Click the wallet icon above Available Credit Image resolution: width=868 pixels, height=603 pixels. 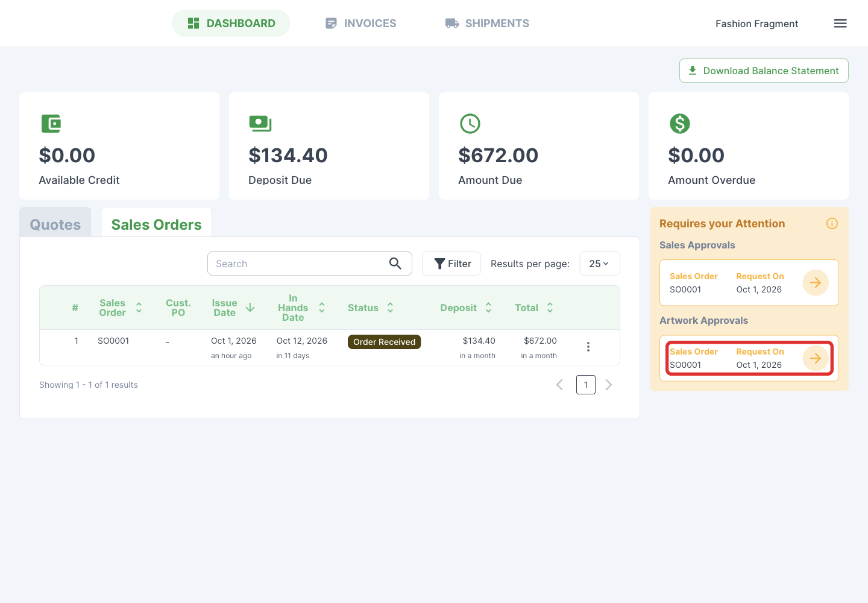point(51,124)
